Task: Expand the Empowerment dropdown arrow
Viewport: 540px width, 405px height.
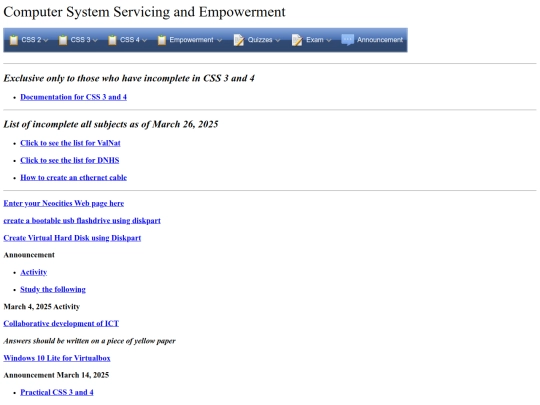Action: (219, 40)
